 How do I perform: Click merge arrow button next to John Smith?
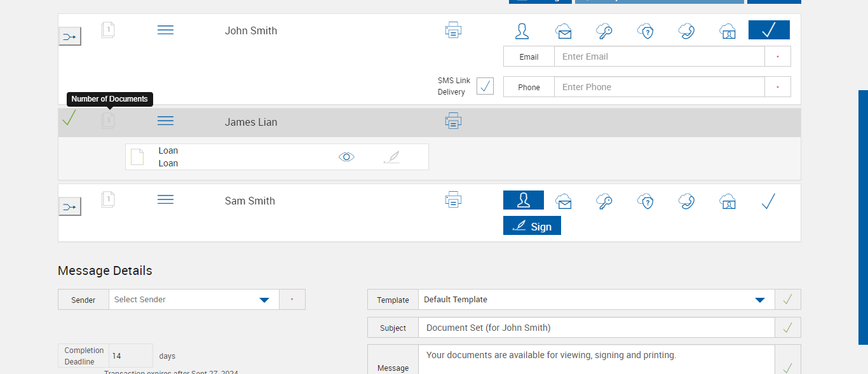[70, 37]
